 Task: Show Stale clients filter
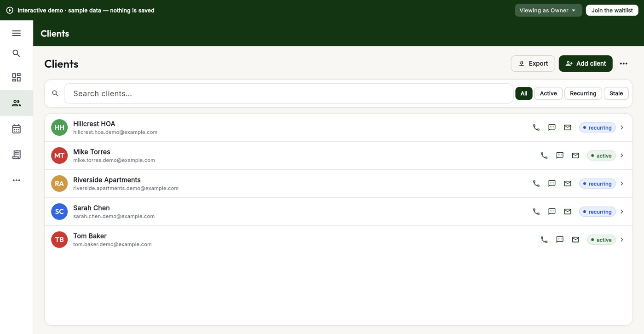[x=616, y=93]
